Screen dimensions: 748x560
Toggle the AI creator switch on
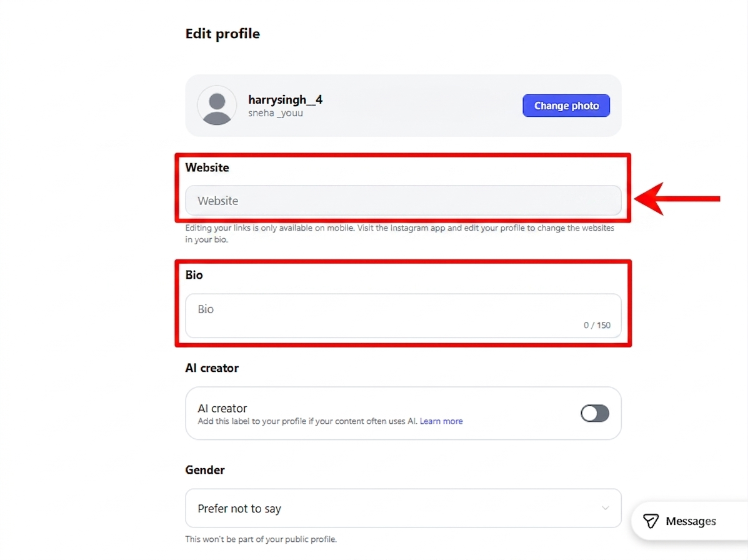(594, 413)
